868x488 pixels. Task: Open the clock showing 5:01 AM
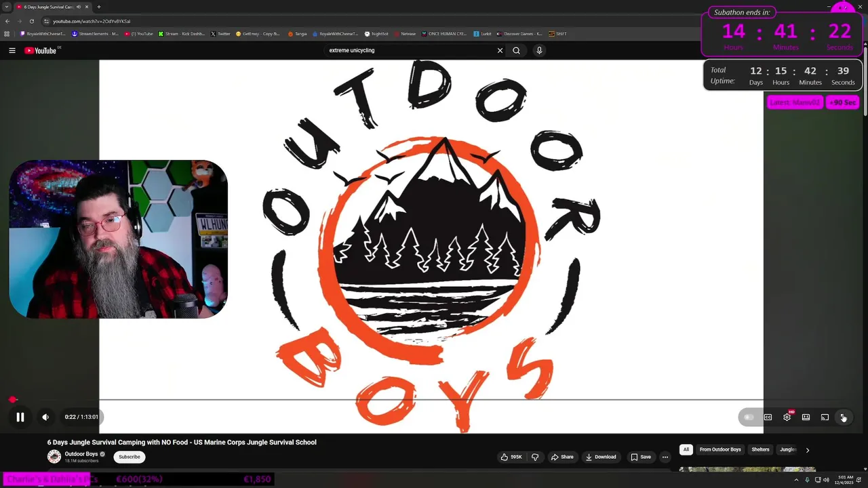click(x=845, y=480)
